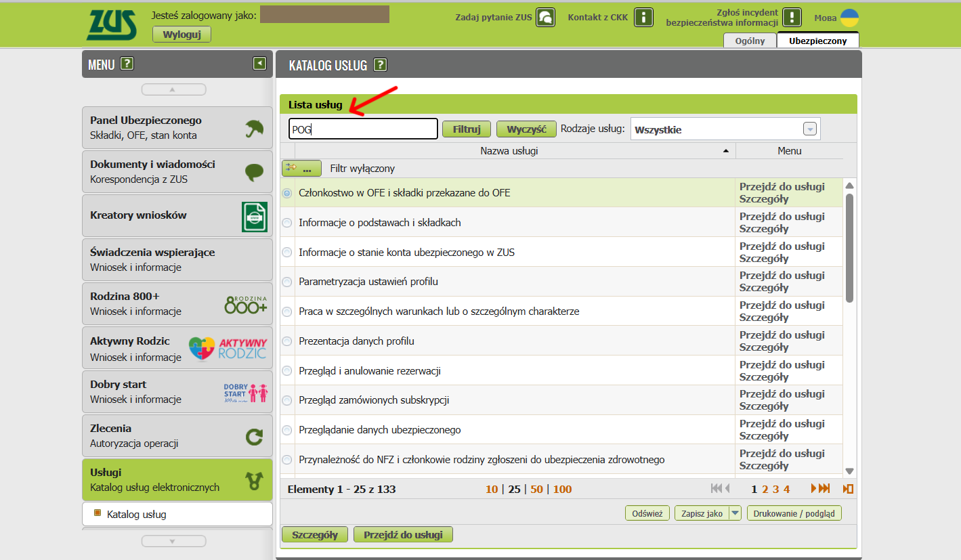Go to the next results page arrow
The width and height of the screenshot is (961, 560).
pos(815,489)
